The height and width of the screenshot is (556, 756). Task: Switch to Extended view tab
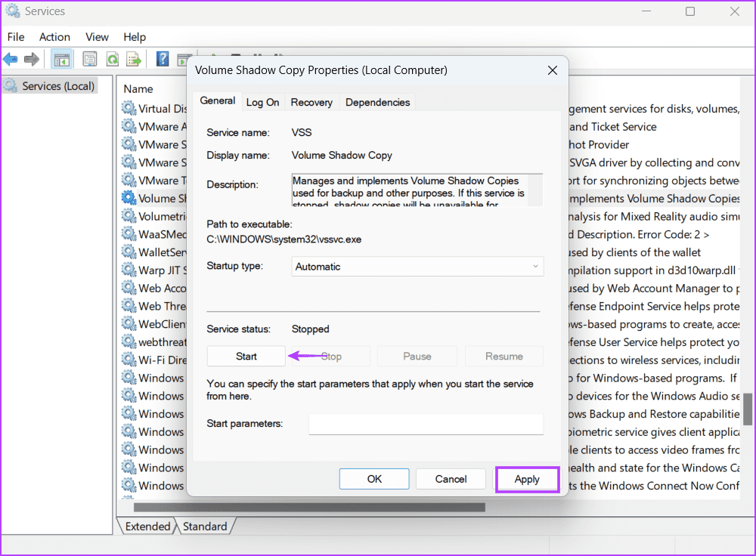click(x=147, y=526)
